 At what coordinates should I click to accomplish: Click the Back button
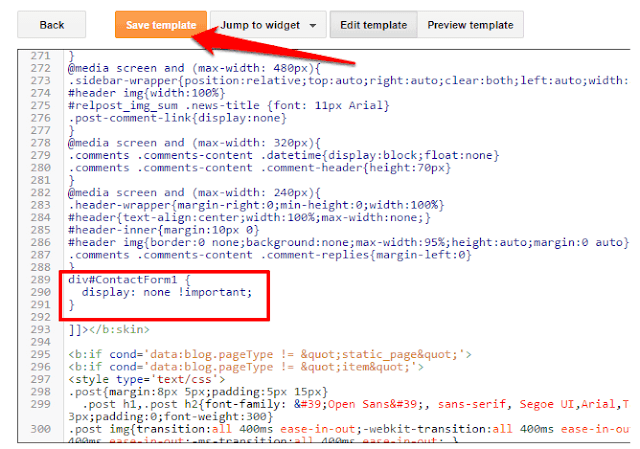[51, 25]
